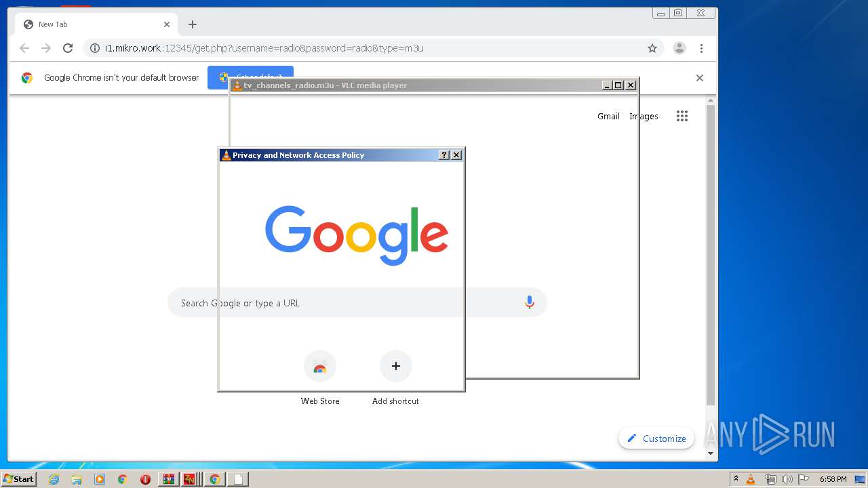Reload the page in Chrome
This screenshot has width=868, height=488.
68,48
